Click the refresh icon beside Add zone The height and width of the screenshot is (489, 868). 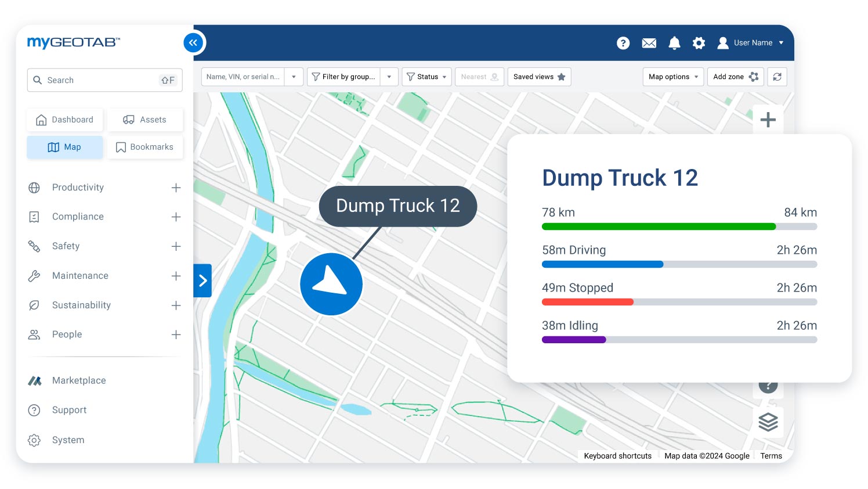click(x=777, y=76)
